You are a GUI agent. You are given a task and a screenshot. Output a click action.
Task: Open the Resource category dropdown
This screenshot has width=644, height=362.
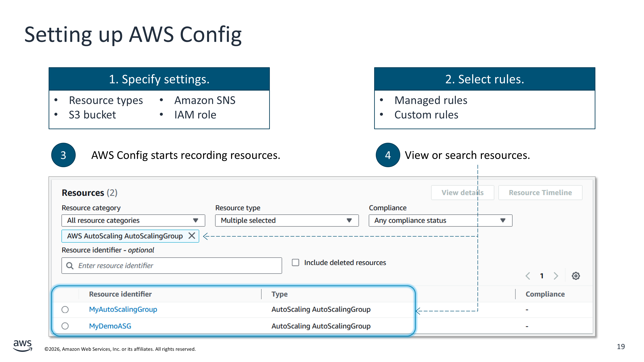tap(133, 220)
